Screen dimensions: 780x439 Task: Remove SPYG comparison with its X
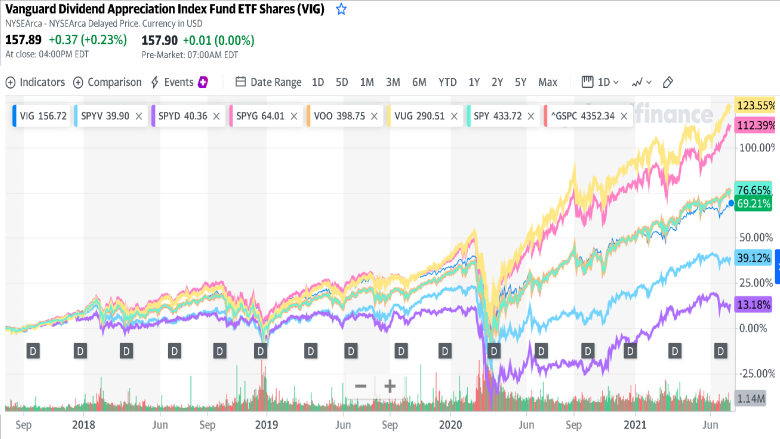294,116
